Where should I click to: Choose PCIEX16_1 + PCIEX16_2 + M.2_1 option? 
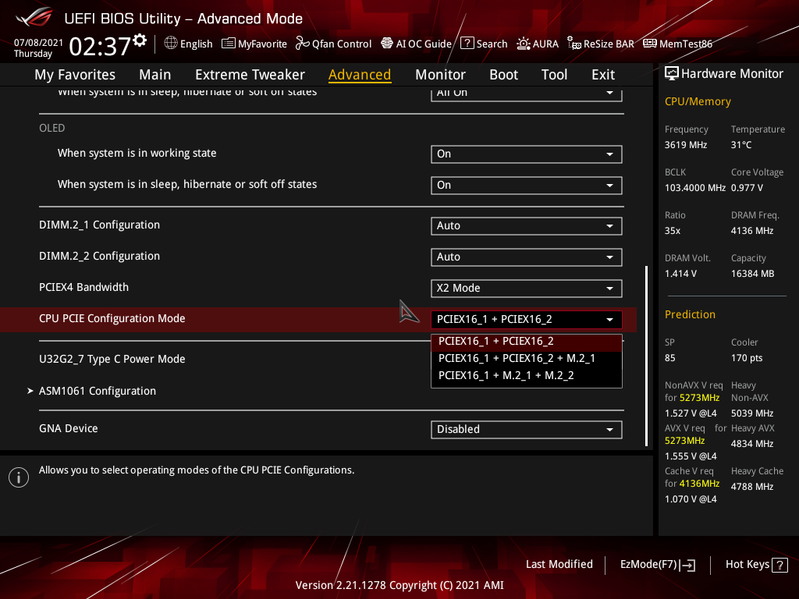click(x=526, y=359)
